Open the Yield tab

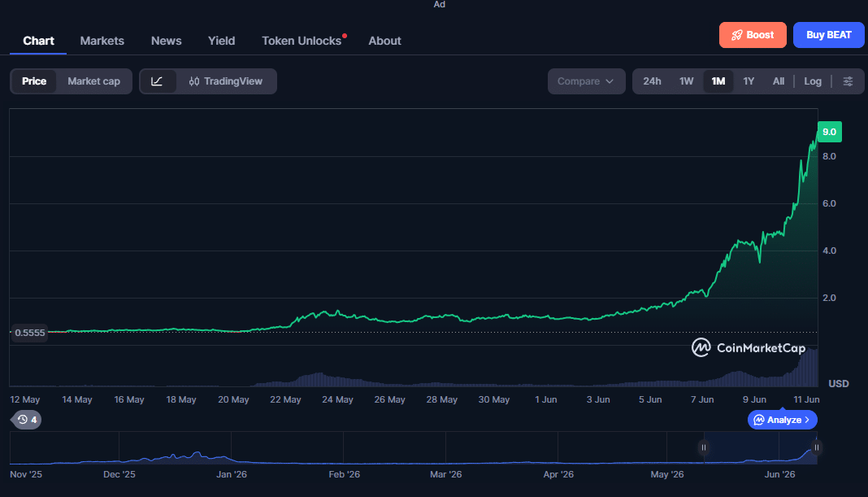coord(221,41)
